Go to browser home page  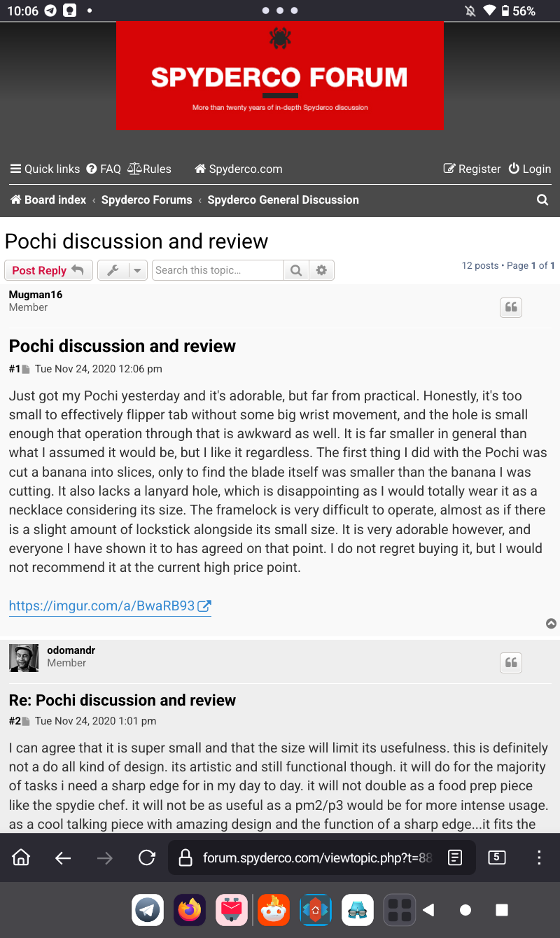[x=22, y=857]
